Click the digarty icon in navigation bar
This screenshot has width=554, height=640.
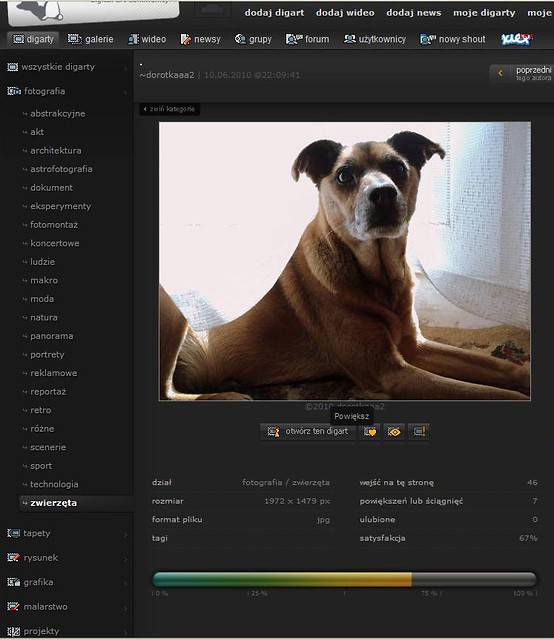tap(18, 39)
